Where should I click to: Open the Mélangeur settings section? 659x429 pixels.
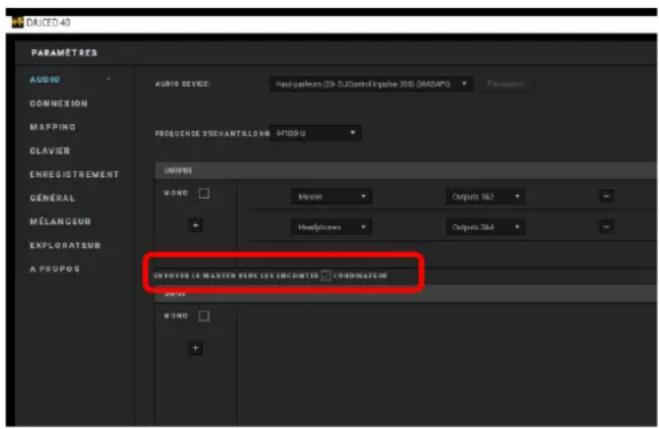[60, 221]
